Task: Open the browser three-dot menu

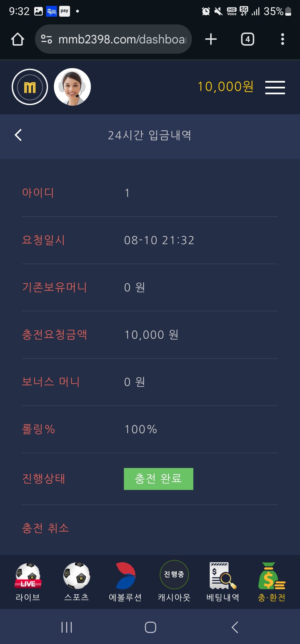Action: (282, 39)
